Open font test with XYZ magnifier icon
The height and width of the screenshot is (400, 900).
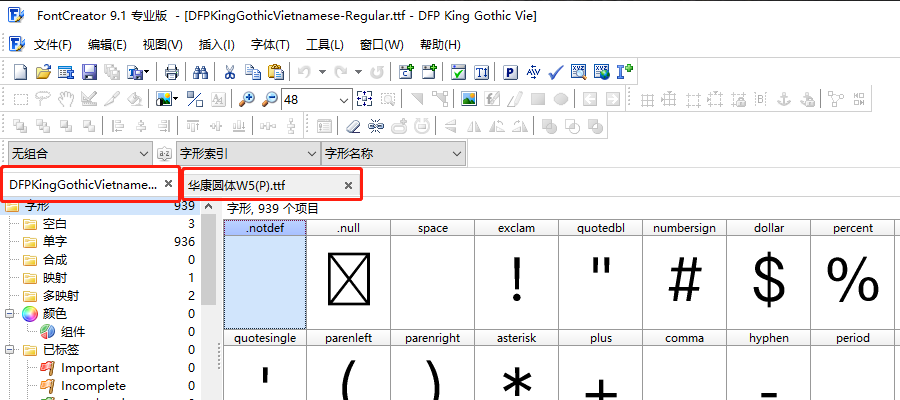click(x=579, y=72)
